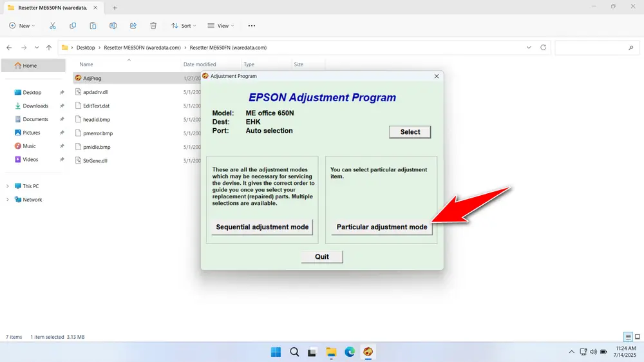Image resolution: width=644 pixels, height=362 pixels.
Task: Expand address bar history dropdown
Action: 529,48
